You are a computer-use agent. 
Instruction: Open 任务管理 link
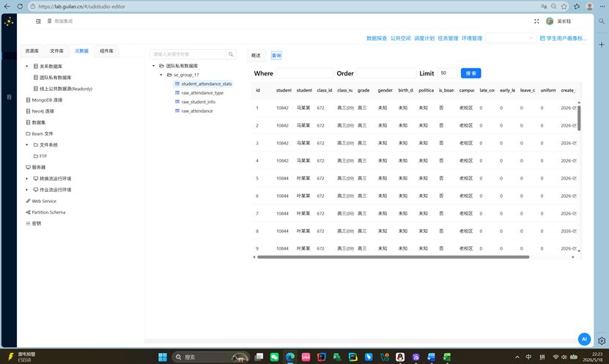[448, 38]
